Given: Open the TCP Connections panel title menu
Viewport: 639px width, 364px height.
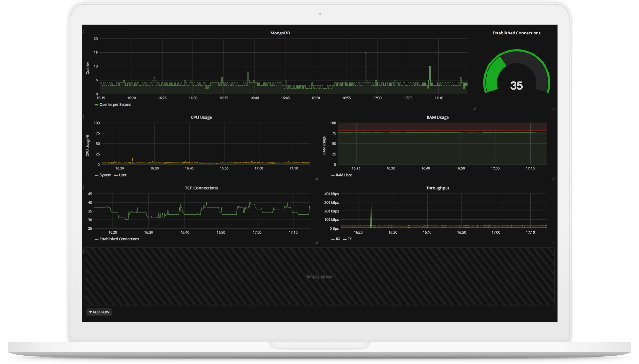Looking at the screenshot, I should click(x=201, y=188).
